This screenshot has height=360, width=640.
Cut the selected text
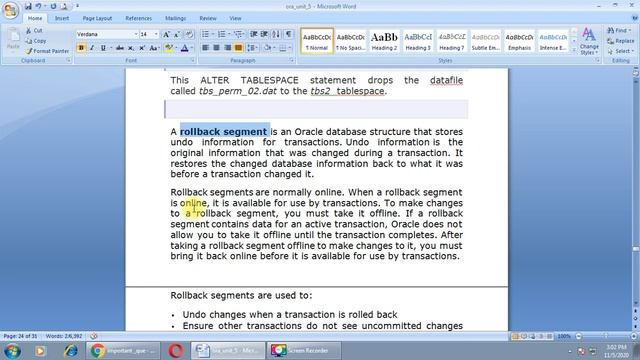[34, 31]
